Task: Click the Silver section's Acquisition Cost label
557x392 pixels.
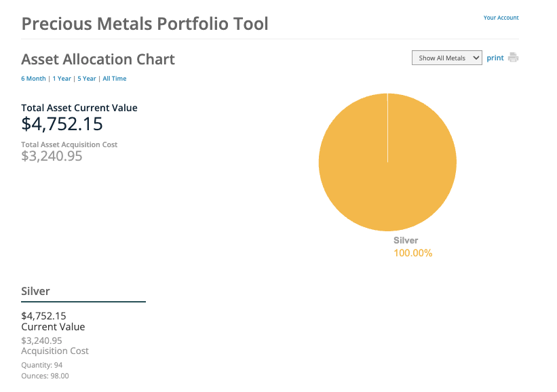Action: coord(55,351)
